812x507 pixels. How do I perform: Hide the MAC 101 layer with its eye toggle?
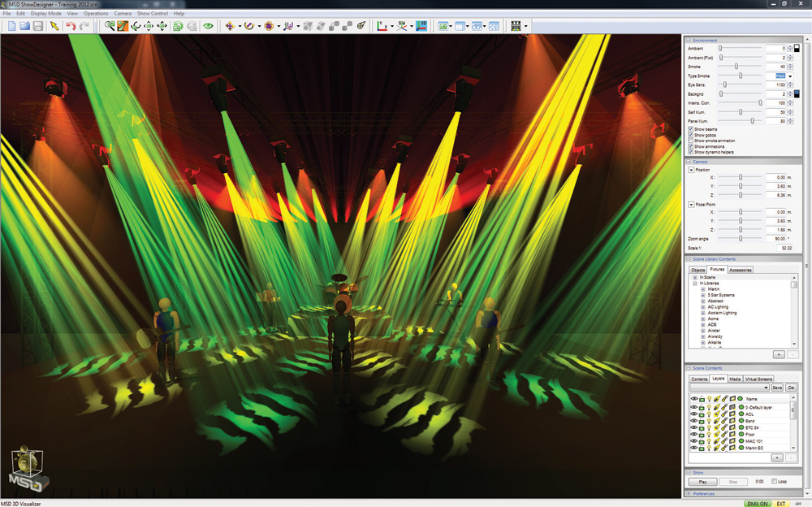694,441
